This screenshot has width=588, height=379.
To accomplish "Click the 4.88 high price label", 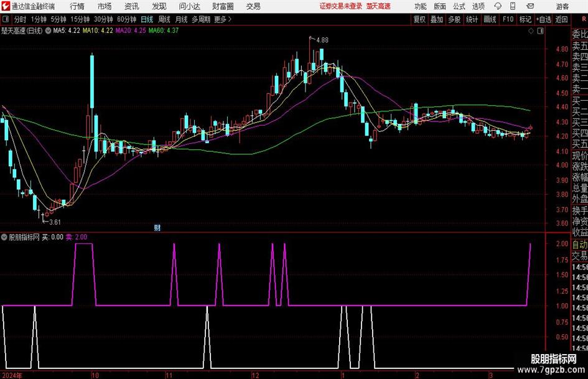I will (322, 40).
